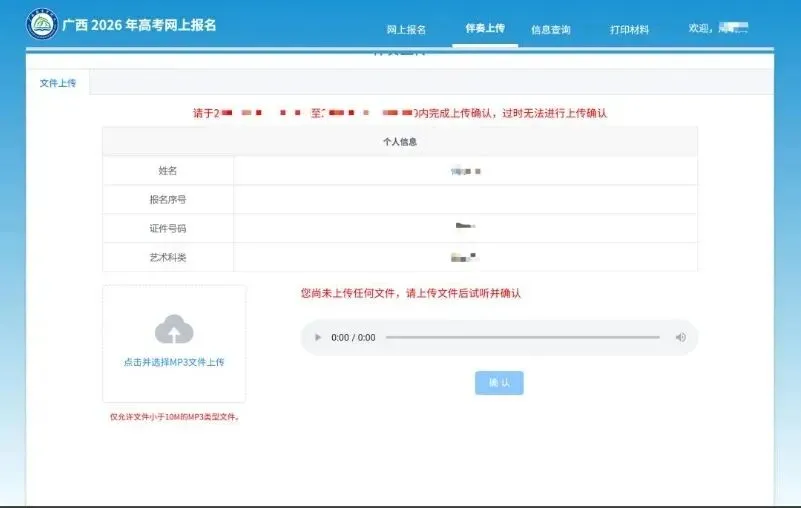Click the 您尚未上传任何文件 warning text
This screenshot has height=508, width=801.
coord(411,293)
